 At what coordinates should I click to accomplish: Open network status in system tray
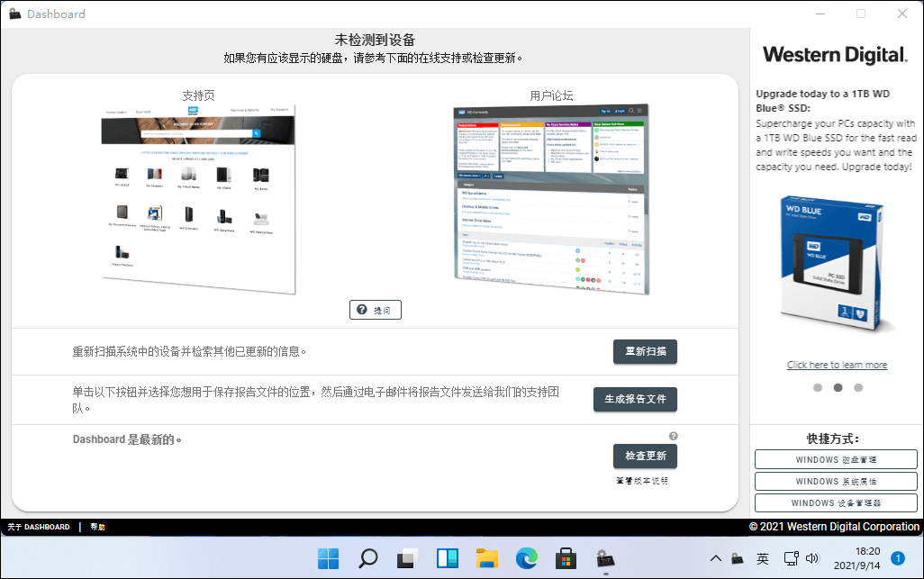point(791,558)
